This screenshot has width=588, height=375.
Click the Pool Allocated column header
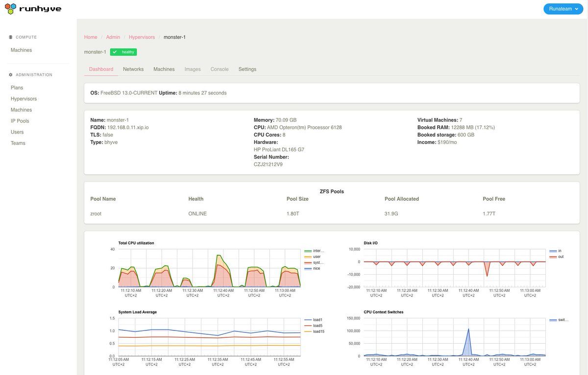[402, 199]
